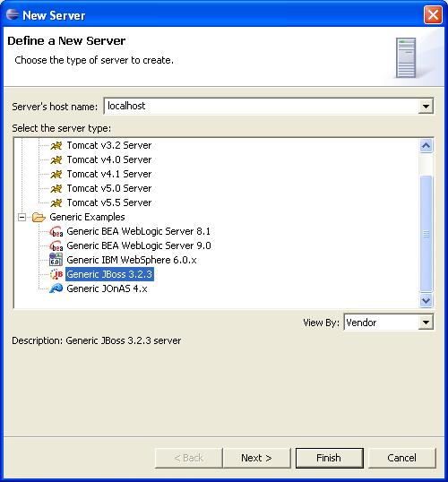Open the server host name dropdown
448x482 pixels.
coord(426,107)
